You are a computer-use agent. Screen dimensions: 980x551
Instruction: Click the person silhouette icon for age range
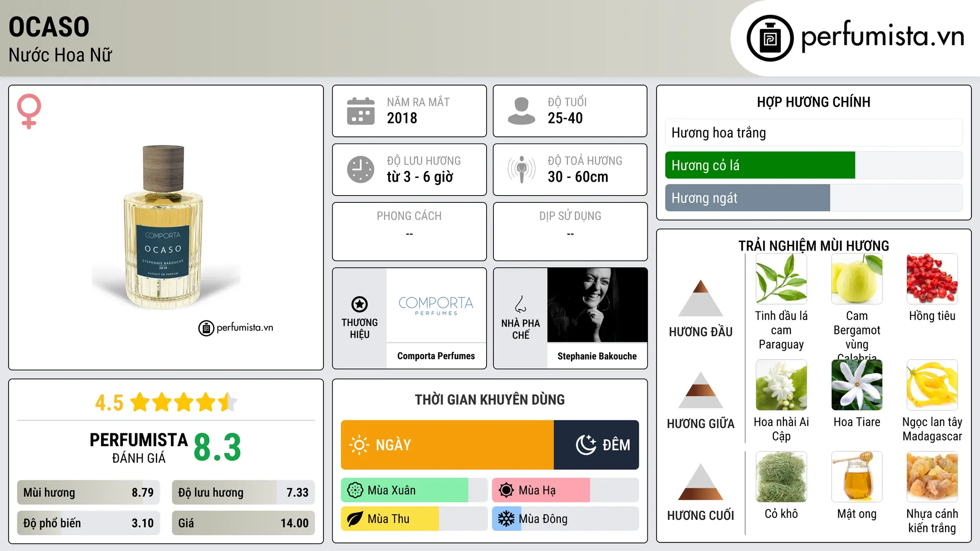(521, 111)
